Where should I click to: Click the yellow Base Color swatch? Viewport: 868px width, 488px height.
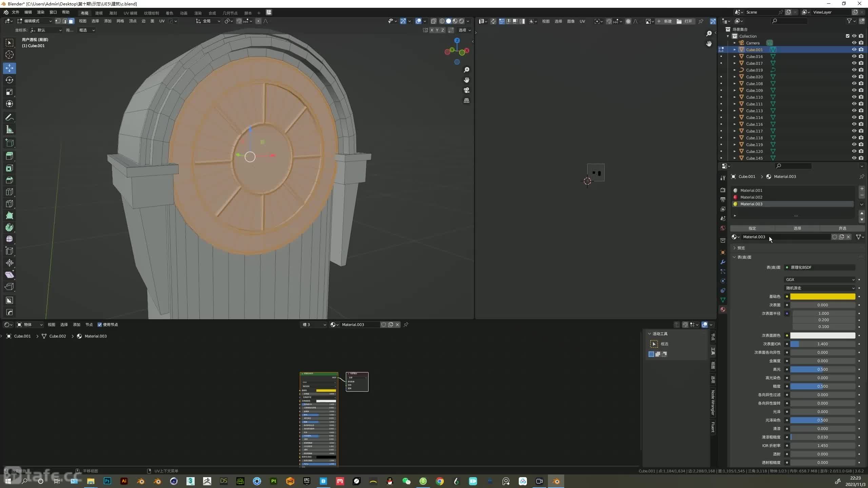coord(823,297)
